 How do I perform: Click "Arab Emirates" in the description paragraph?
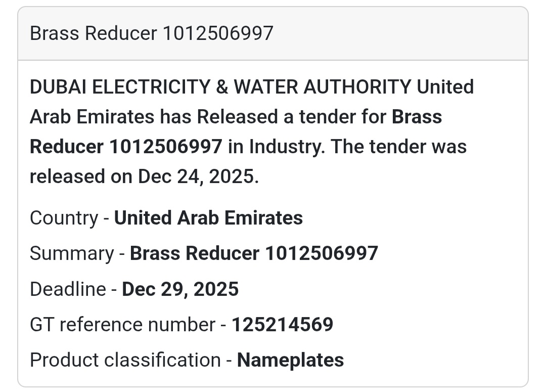(x=92, y=117)
